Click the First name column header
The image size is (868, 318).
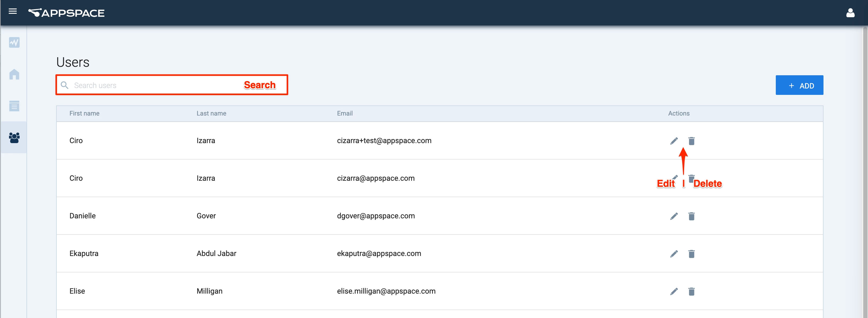pos(84,113)
